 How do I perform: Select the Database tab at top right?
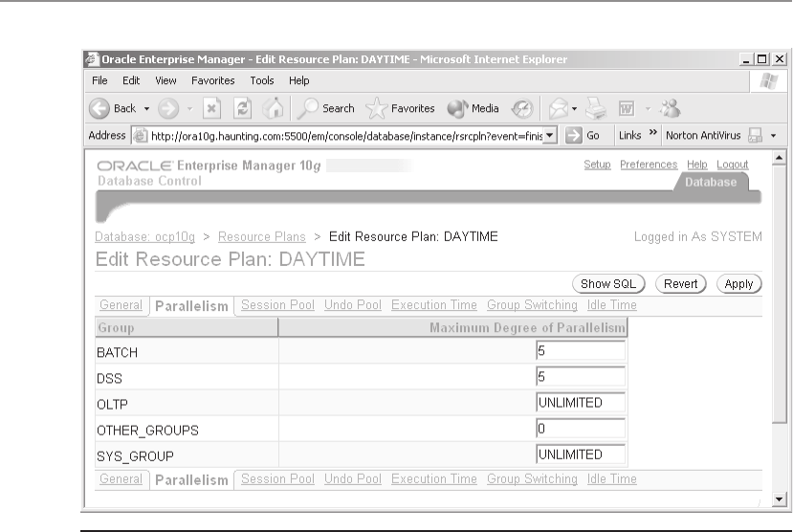pos(711,182)
